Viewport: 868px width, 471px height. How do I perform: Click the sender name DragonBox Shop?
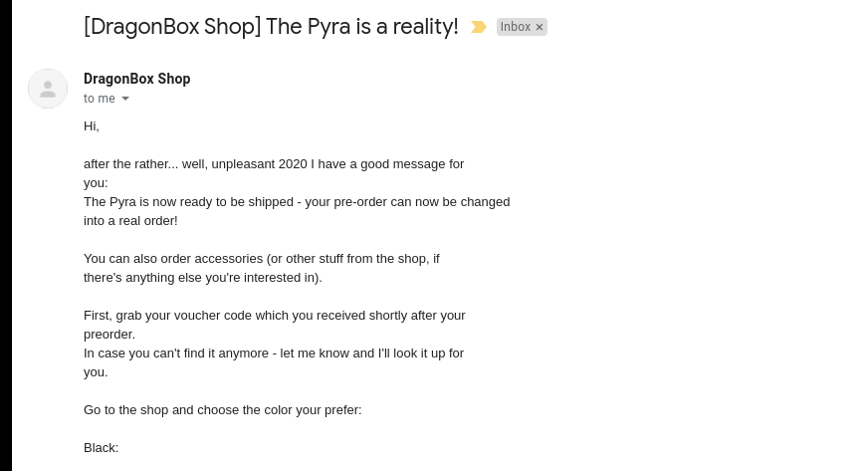coord(136,79)
